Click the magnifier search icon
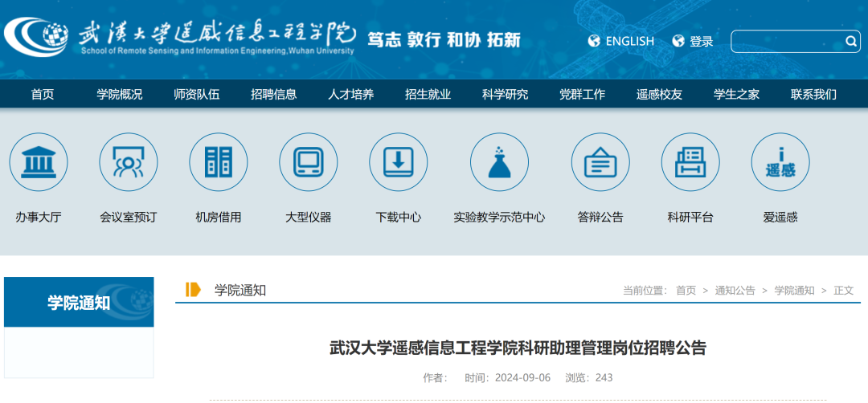The height and width of the screenshot is (403, 868). (x=851, y=42)
